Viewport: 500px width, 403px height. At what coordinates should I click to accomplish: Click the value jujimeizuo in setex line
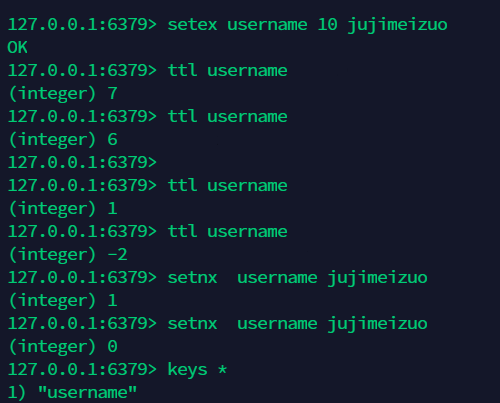tap(397, 26)
